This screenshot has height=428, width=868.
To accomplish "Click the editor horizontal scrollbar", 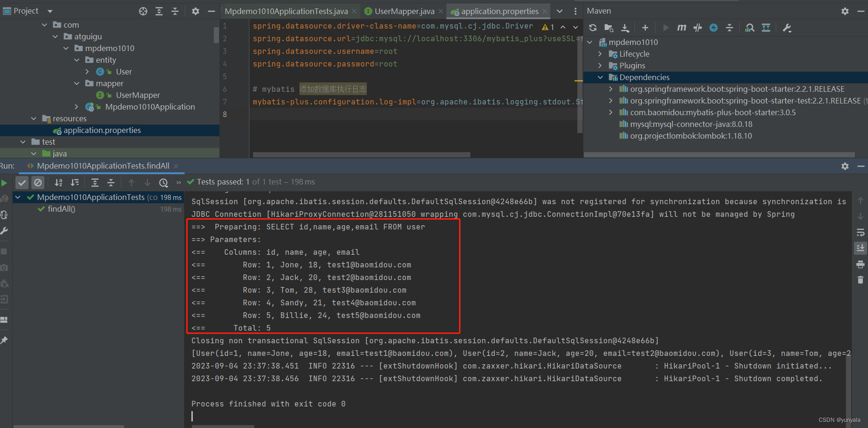I will pyautogui.click(x=362, y=155).
